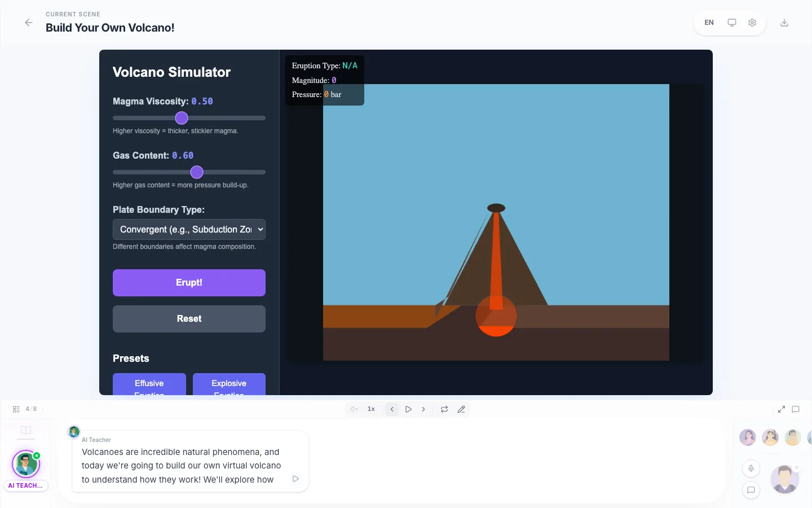Select the Effusive Eruption preset
Image resolution: width=812 pixels, height=508 pixels.
point(149,384)
